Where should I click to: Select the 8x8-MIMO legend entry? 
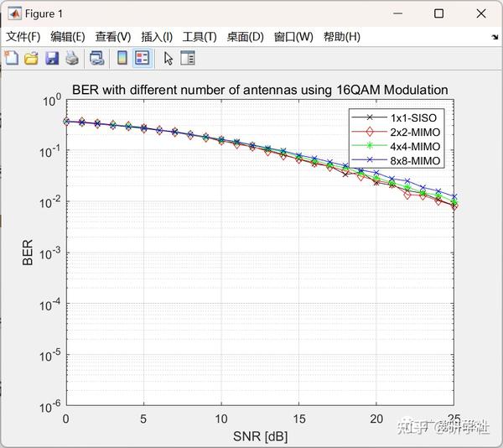pyautogui.click(x=397, y=160)
